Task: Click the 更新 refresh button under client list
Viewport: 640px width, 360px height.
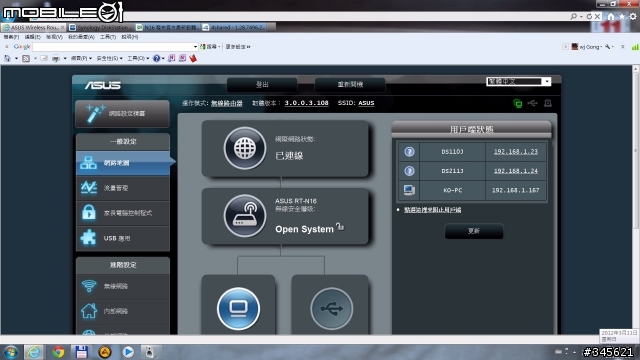Action: 473,231
